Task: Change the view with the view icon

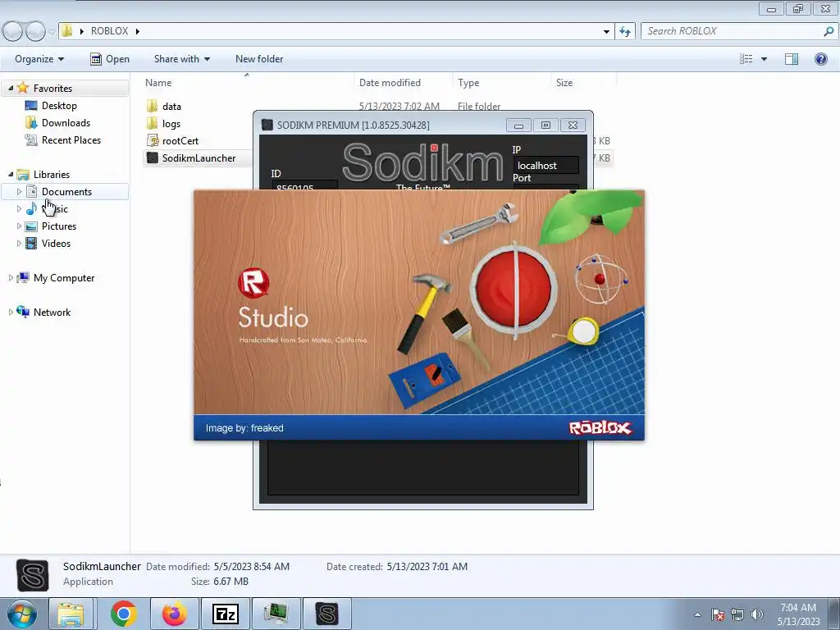Action: click(746, 59)
